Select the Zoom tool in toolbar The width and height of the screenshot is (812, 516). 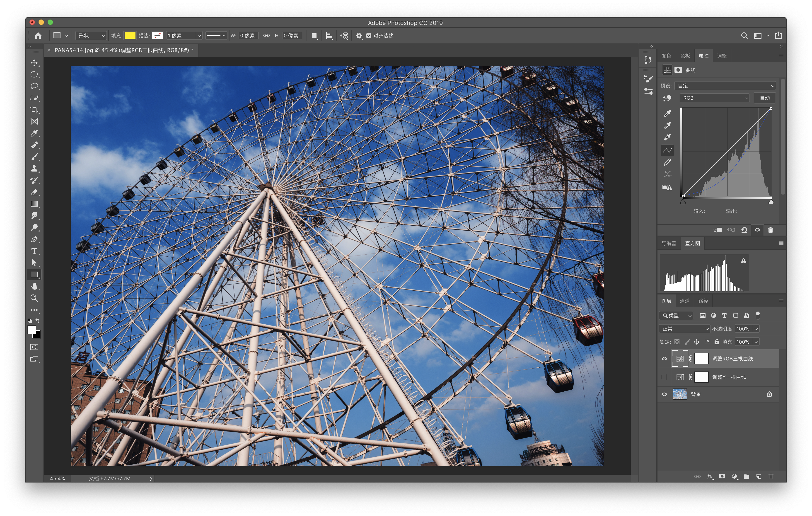coord(34,298)
